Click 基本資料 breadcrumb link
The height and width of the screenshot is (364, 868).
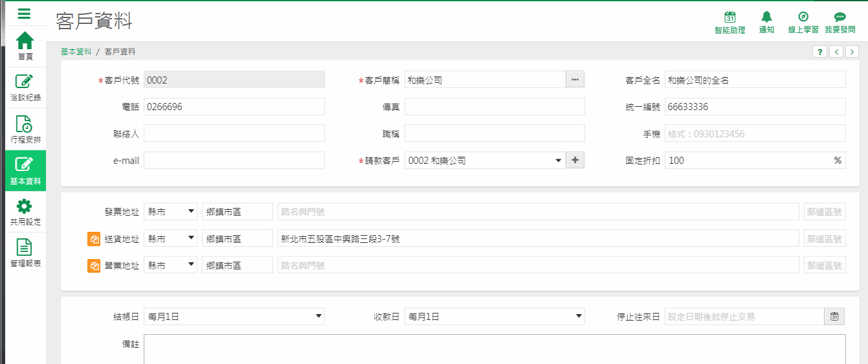point(76,52)
